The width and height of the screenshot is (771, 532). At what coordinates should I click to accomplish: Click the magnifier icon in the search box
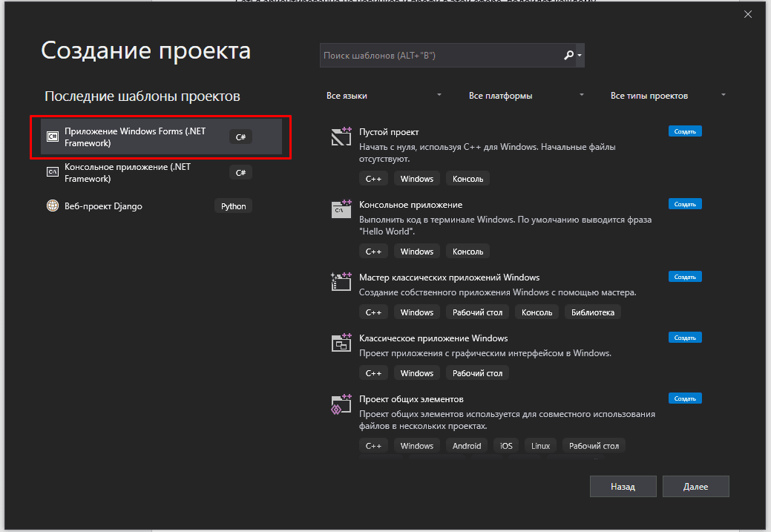tap(568, 55)
